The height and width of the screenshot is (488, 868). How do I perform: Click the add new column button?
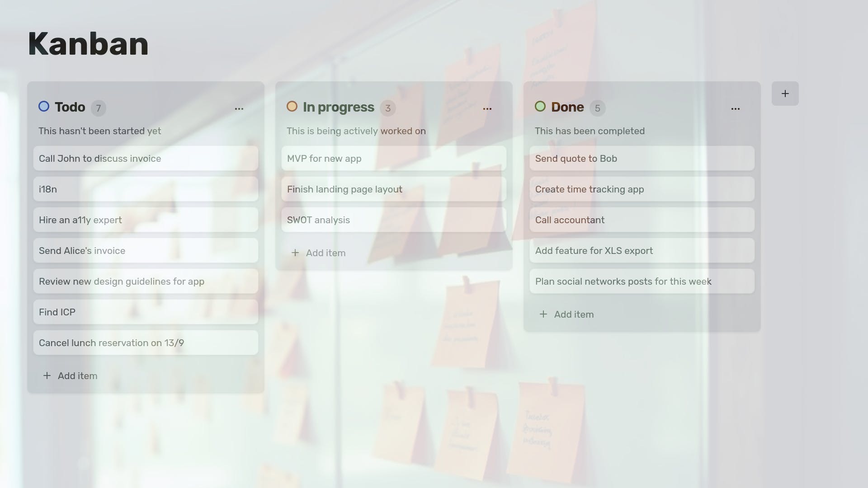click(785, 93)
